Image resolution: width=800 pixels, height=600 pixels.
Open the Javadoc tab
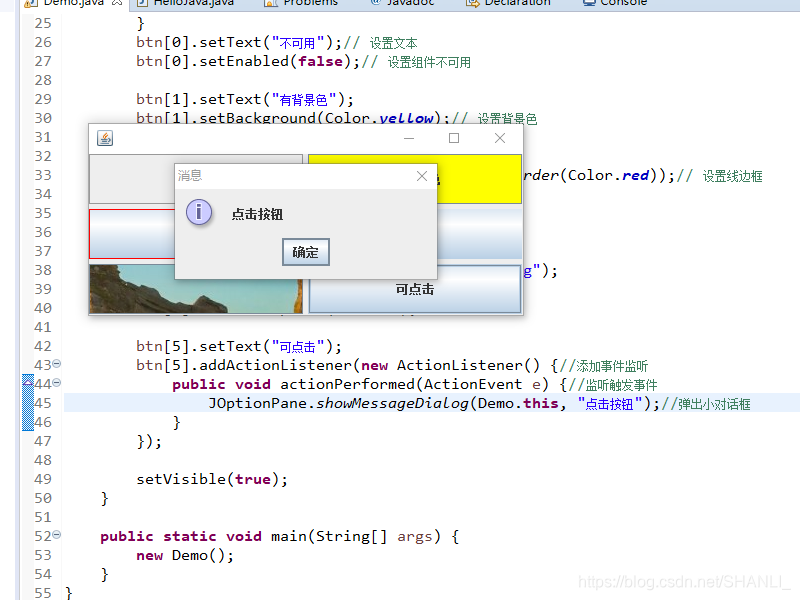point(403,3)
